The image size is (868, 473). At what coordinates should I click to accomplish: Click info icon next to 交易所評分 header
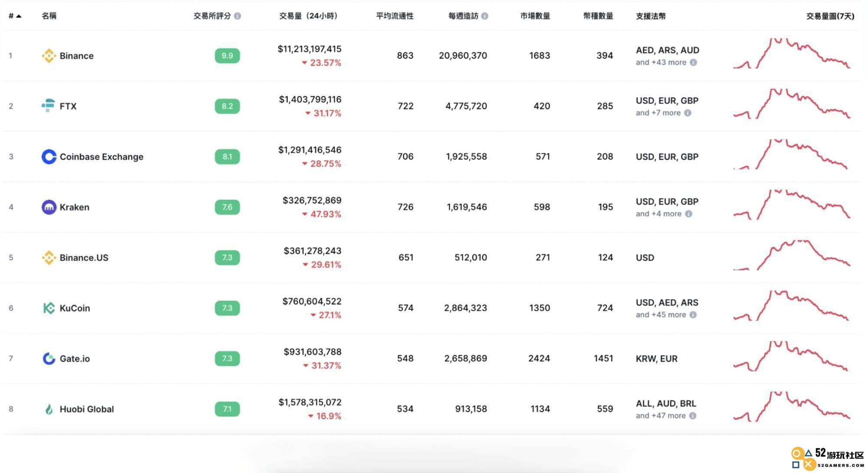pyautogui.click(x=237, y=16)
